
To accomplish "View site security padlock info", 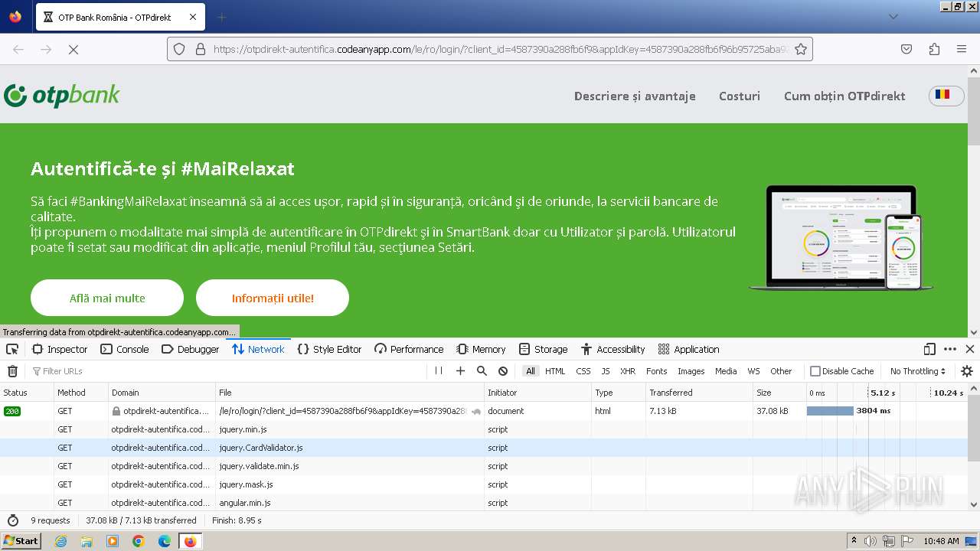I will point(201,49).
